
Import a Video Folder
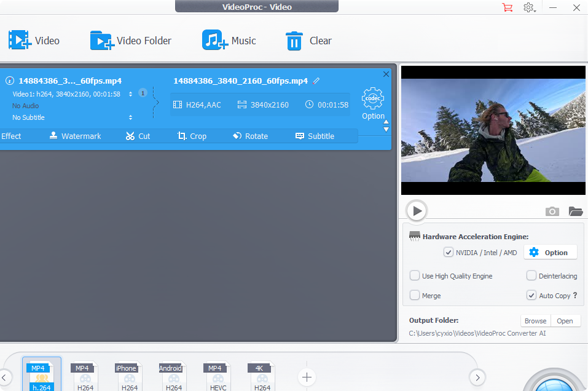130,40
